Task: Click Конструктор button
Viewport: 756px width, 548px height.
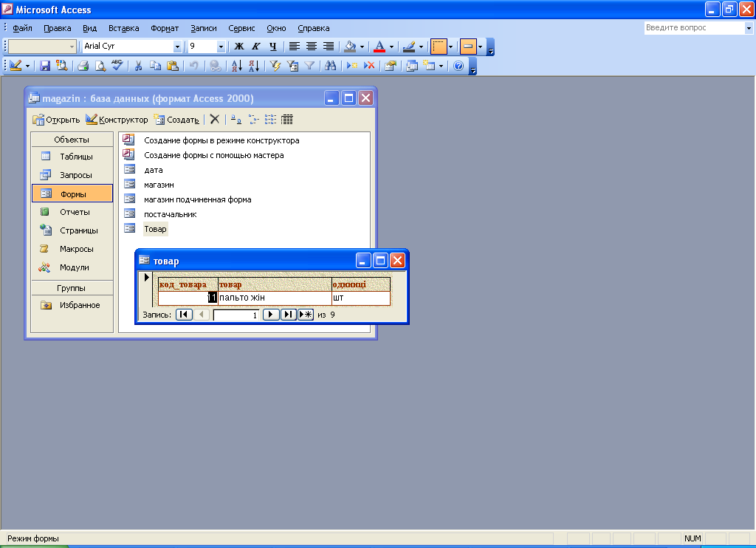Action: coord(117,119)
